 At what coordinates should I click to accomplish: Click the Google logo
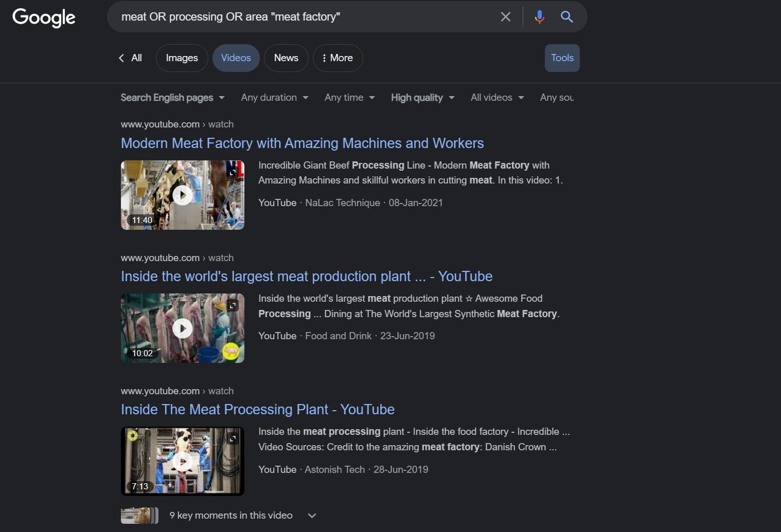click(x=44, y=17)
